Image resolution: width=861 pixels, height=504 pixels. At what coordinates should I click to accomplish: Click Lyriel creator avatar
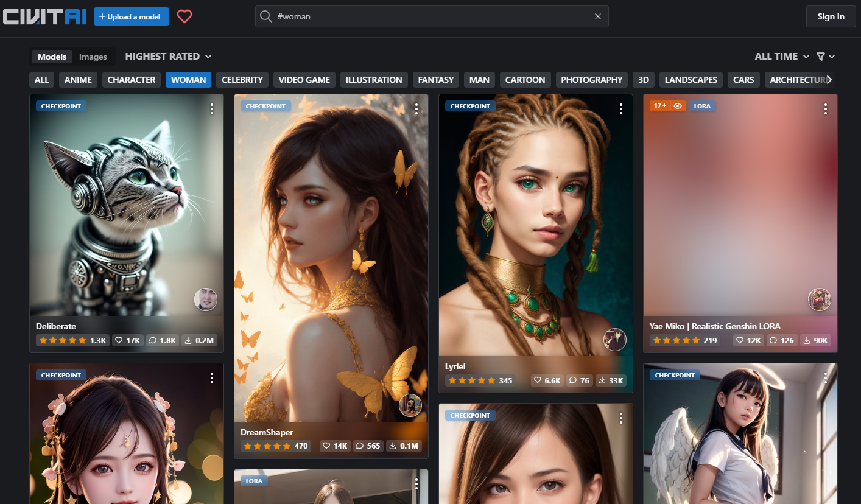615,340
